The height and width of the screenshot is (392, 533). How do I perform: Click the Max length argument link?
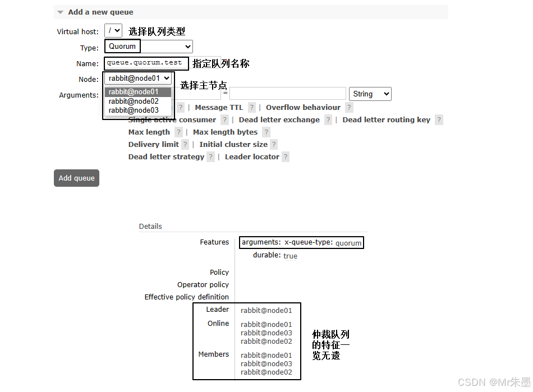point(149,132)
